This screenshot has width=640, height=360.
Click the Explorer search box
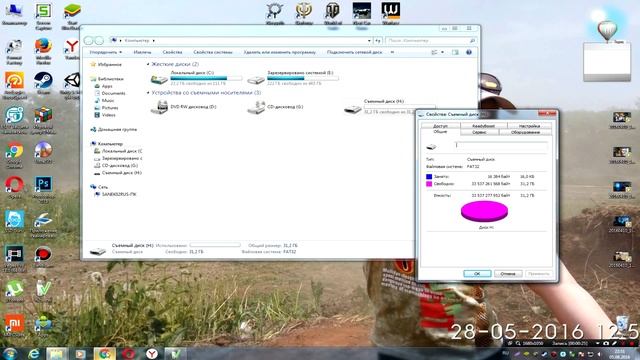[x=431, y=41]
